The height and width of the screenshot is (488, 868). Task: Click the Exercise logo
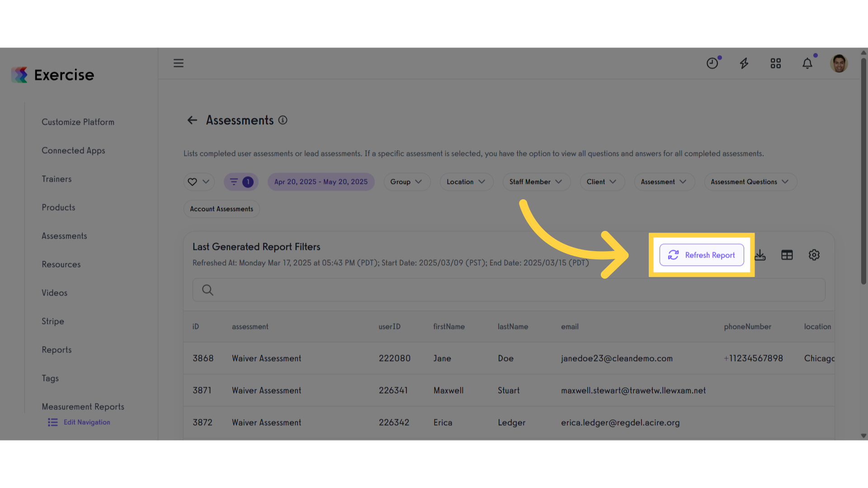pyautogui.click(x=53, y=75)
